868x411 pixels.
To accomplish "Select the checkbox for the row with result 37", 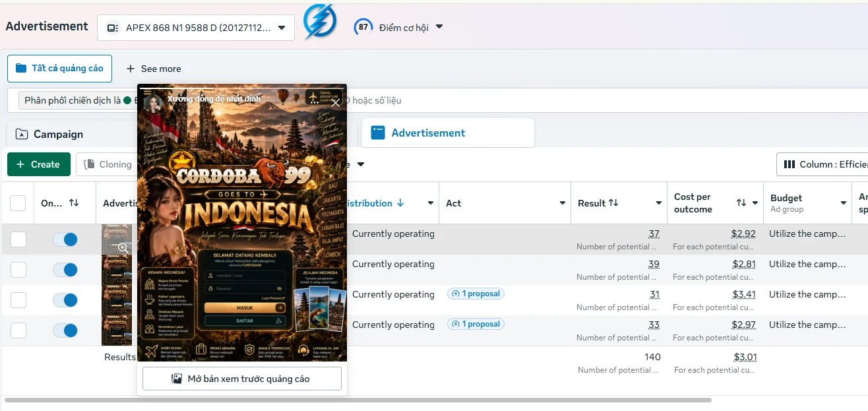I will pos(18,239).
